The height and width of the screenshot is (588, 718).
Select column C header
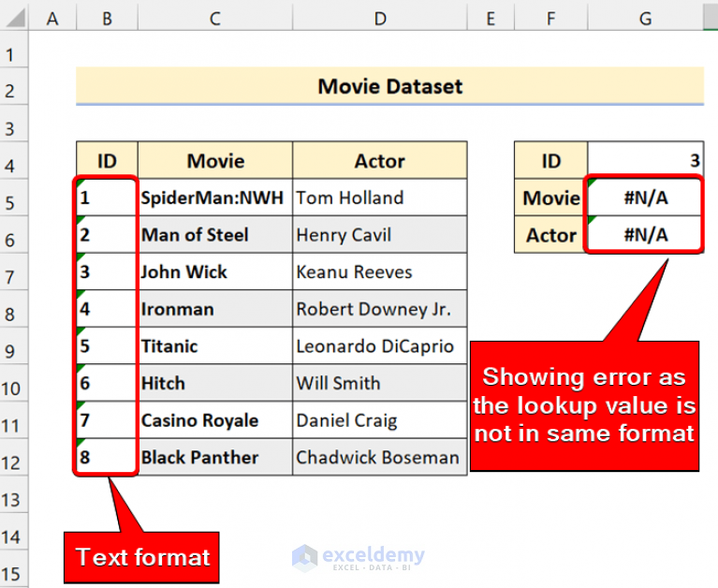pyautogui.click(x=214, y=19)
